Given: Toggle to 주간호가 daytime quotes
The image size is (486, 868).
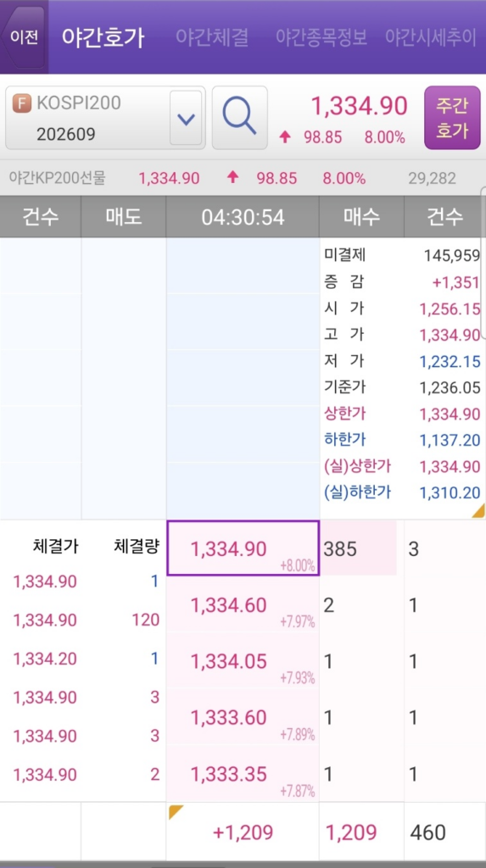Looking at the screenshot, I should pos(452,117).
